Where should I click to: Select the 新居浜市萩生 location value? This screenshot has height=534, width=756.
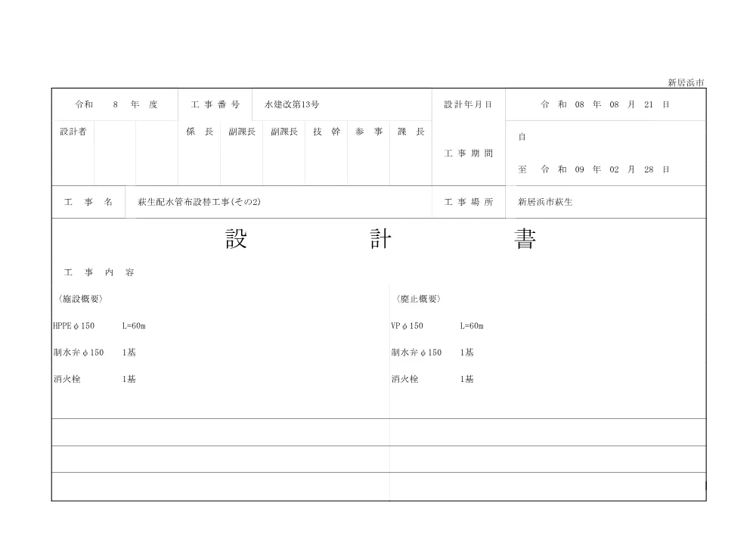tap(545, 202)
